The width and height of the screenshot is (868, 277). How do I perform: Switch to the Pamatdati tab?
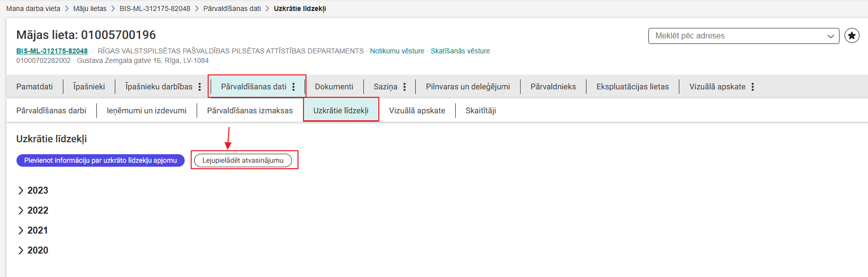click(34, 87)
